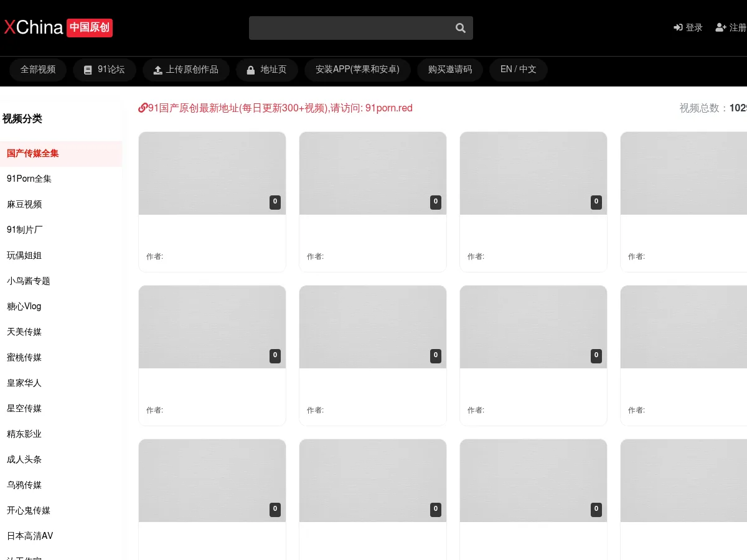Viewport: 747px width, 560px height.
Task: Select category 小鸟酱专题
Action: click(61, 281)
